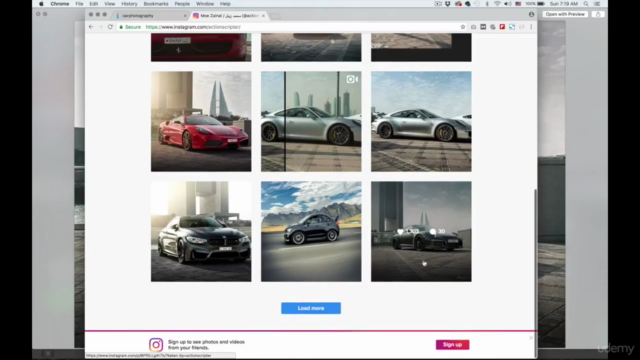Click Open with Preview button
Viewport: 640px width, 360px height.
coord(565,14)
